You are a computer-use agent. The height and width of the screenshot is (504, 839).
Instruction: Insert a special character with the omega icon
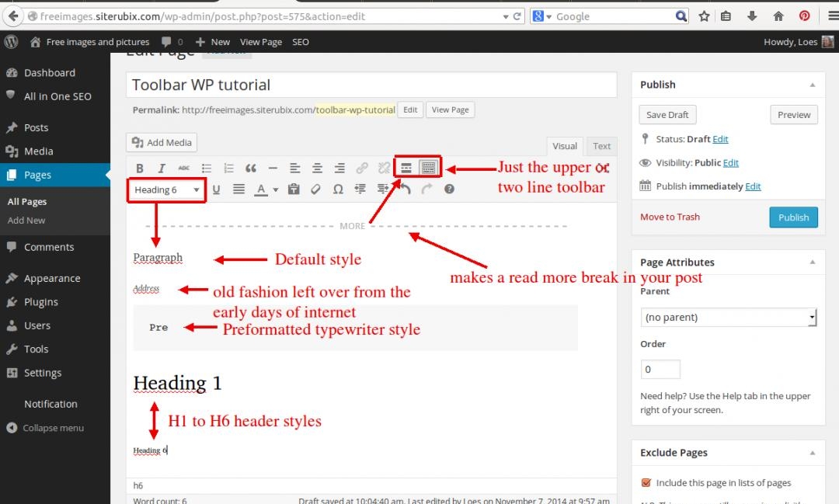pos(337,188)
